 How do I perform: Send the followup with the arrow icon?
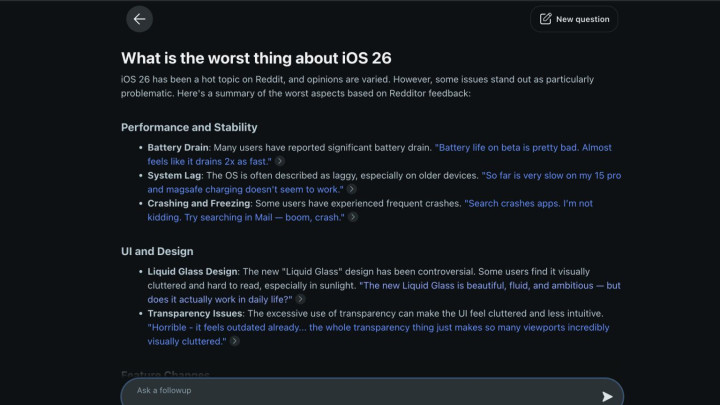[607, 396]
